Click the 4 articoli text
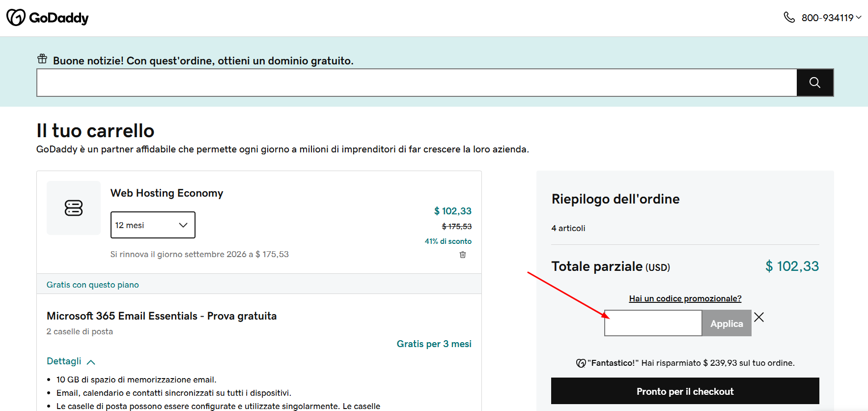The image size is (868, 411). pos(568,228)
